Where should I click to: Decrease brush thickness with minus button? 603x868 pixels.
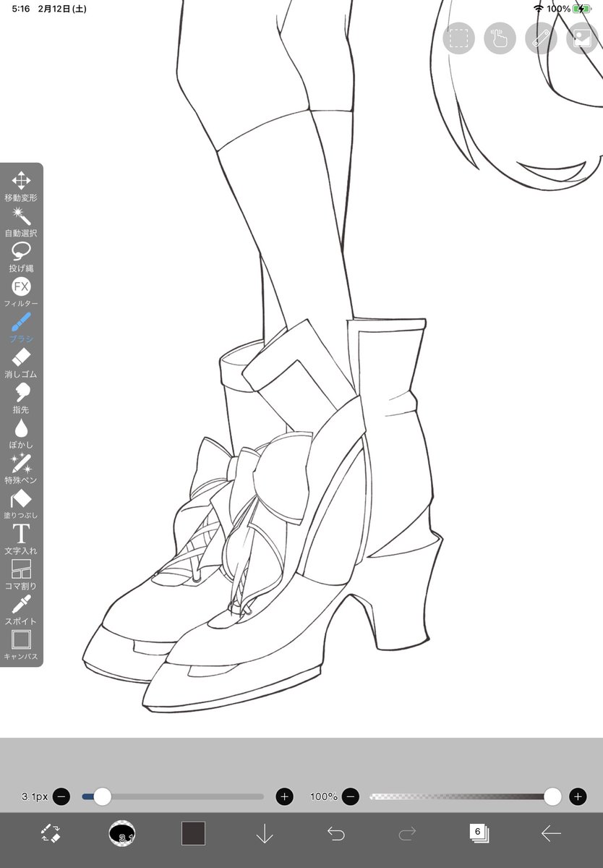[x=61, y=796]
